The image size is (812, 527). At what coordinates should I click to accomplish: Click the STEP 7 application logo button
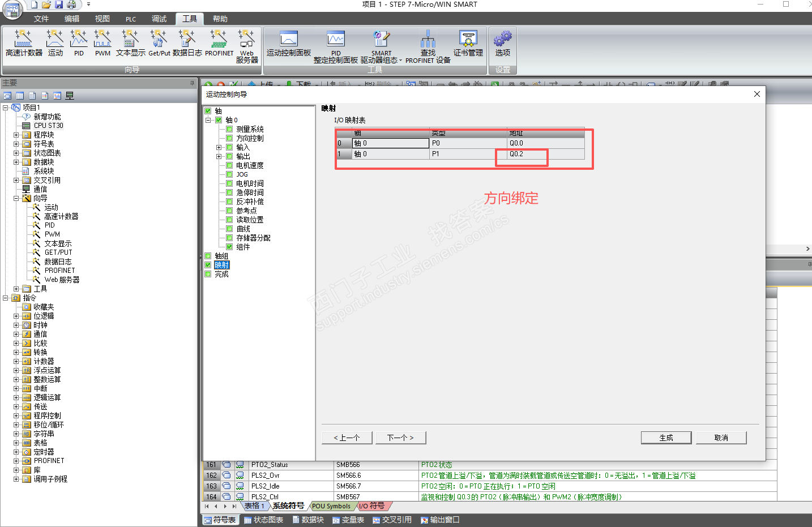12,10
